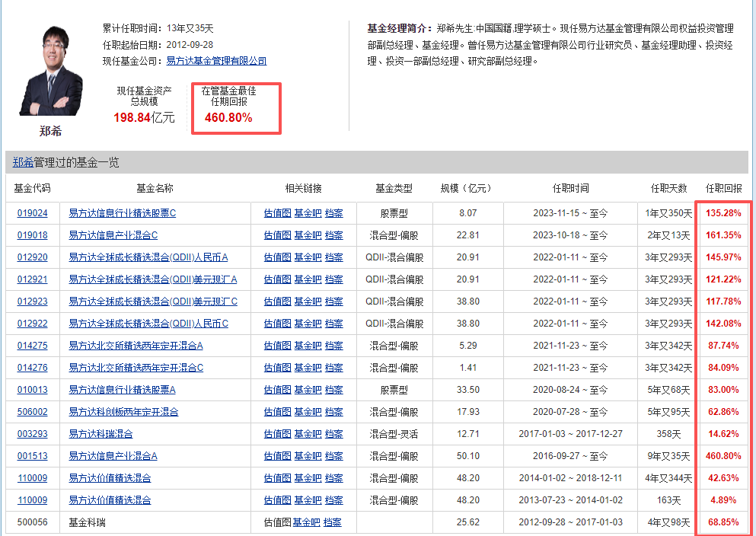Click the 基金名称 column header

(x=155, y=189)
